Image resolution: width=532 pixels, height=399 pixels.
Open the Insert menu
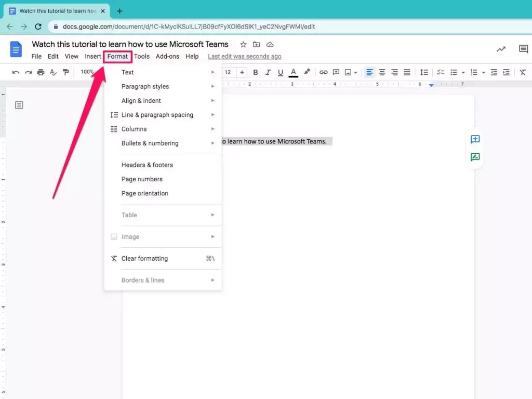point(92,56)
